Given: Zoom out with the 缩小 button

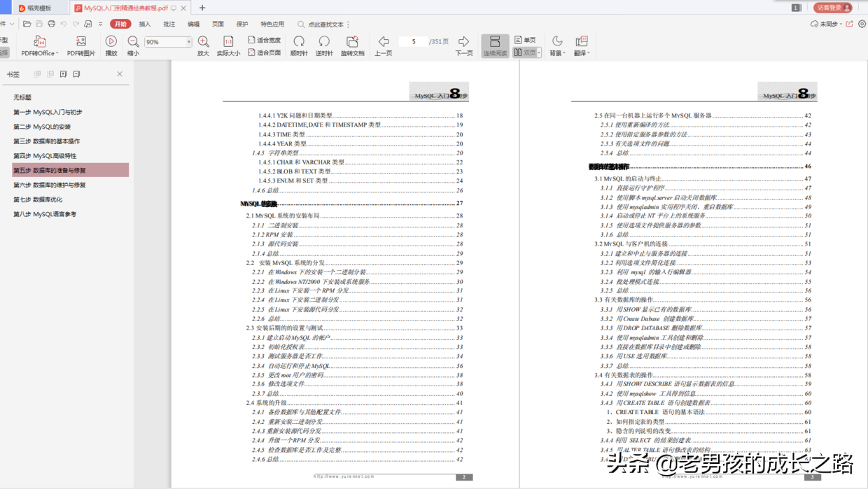Looking at the screenshot, I should pos(133,46).
